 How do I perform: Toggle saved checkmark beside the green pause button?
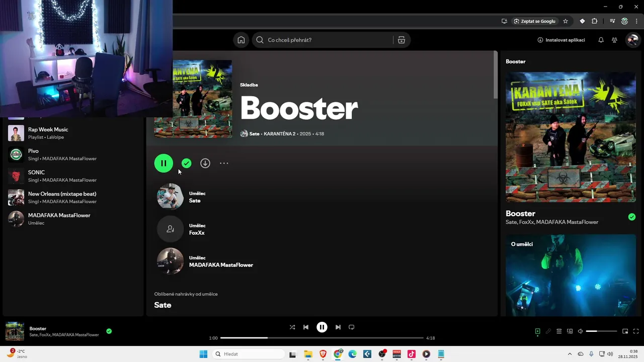pos(186,163)
